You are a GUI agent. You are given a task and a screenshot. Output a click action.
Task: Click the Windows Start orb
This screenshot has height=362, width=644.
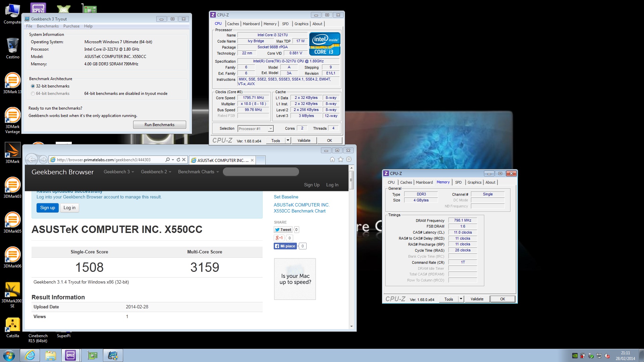pos(9,355)
